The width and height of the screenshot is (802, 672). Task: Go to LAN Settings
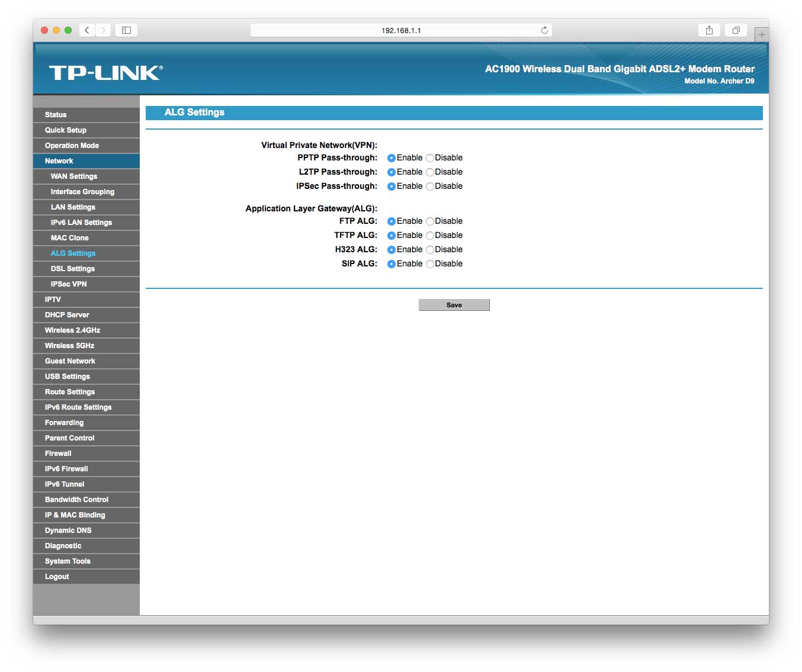click(86, 207)
